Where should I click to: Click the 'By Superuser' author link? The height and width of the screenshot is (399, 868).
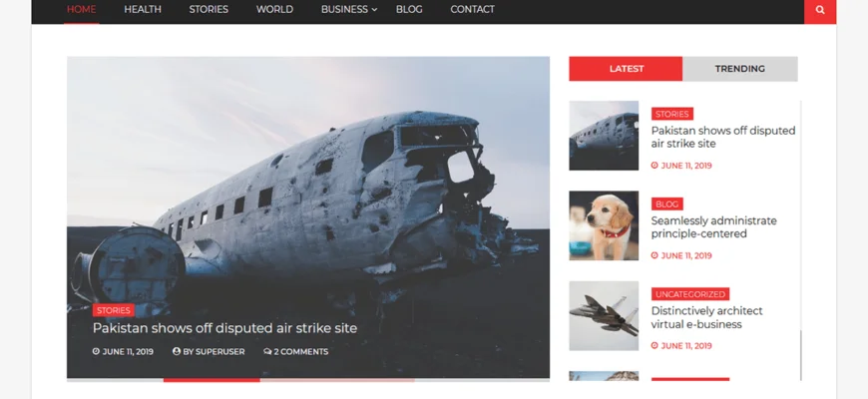pyautogui.click(x=209, y=351)
